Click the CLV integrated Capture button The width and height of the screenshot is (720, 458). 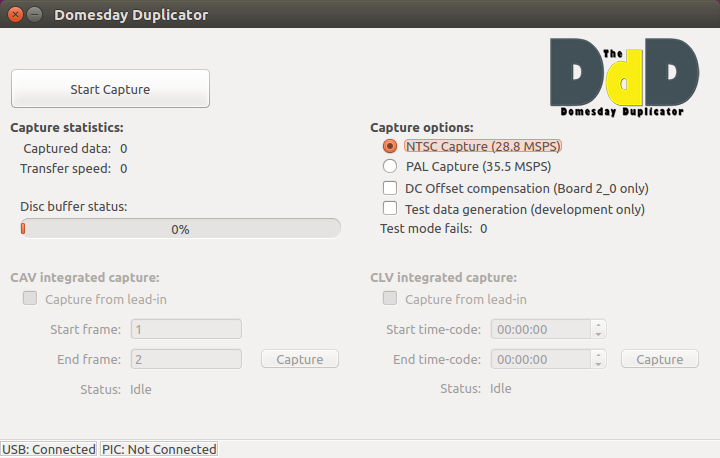click(x=660, y=359)
